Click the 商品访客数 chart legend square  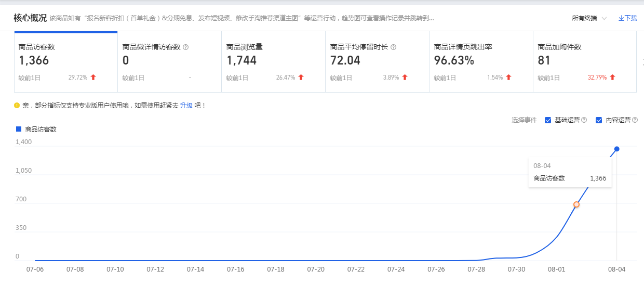tap(19, 129)
